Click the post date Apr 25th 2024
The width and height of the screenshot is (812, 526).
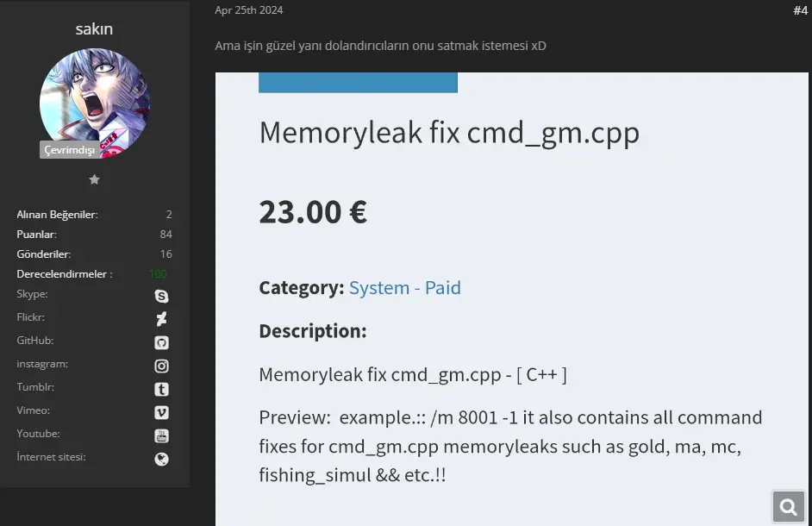248,10
